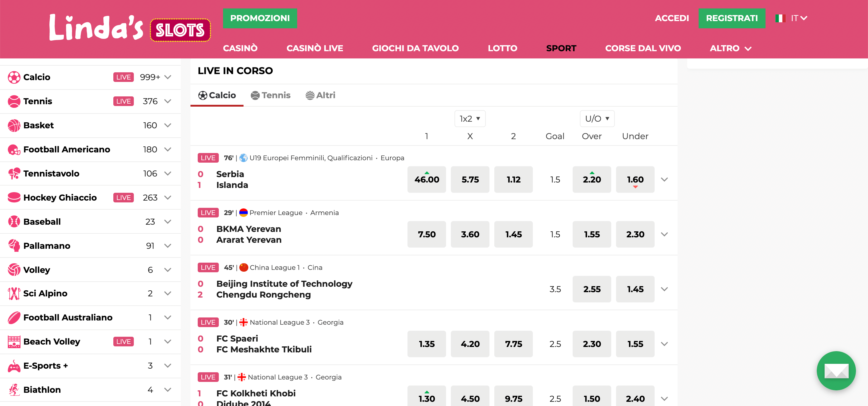
Task: Select odds 46.00 for Serbia win
Action: pyautogui.click(x=426, y=180)
